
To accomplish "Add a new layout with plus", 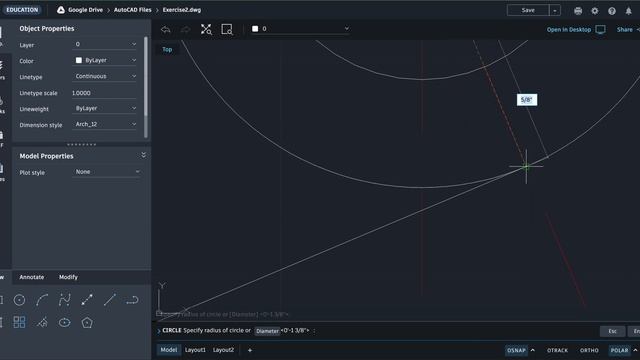I will click(250, 350).
